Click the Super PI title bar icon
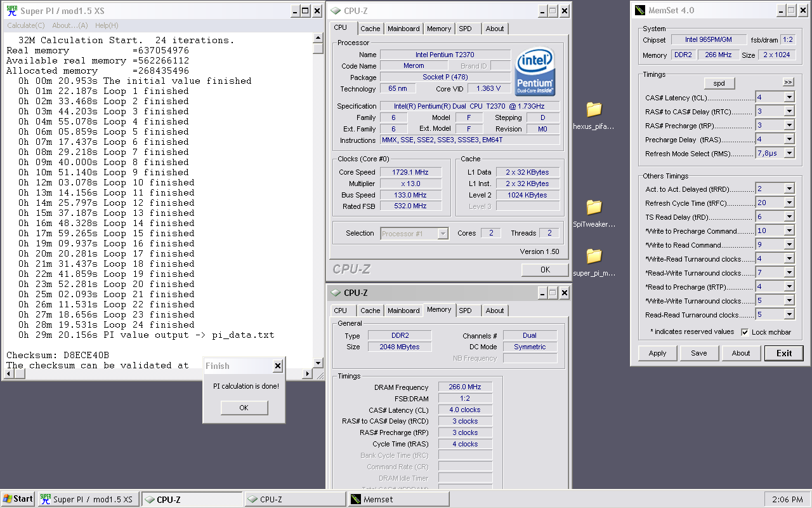This screenshot has height=508, width=812. [x=11, y=11]
